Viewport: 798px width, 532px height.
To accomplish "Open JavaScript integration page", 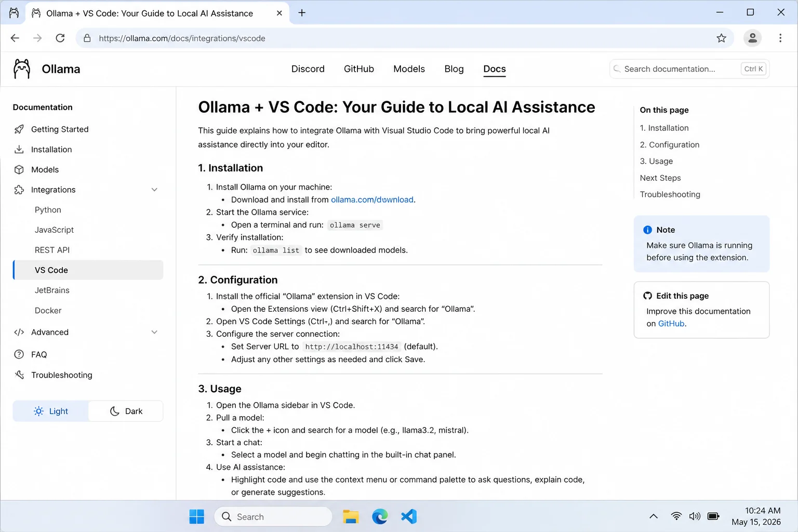I will pos(54,230).
